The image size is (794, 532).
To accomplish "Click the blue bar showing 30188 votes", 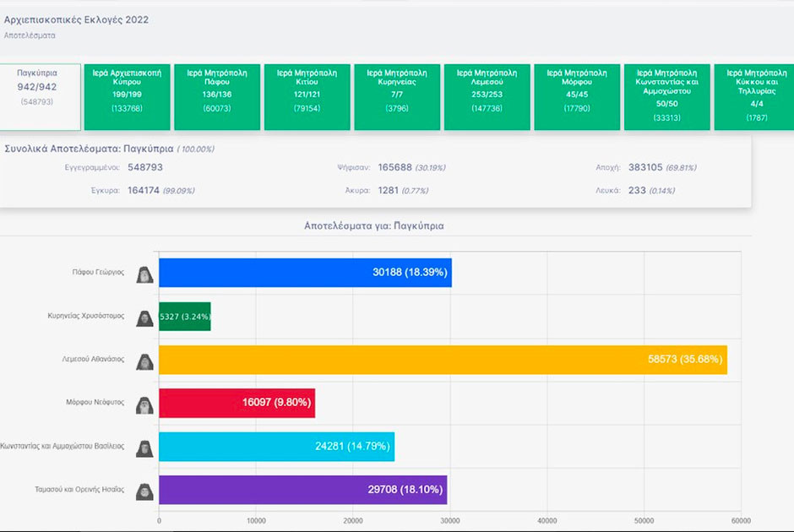I will [x=305, y=272].
